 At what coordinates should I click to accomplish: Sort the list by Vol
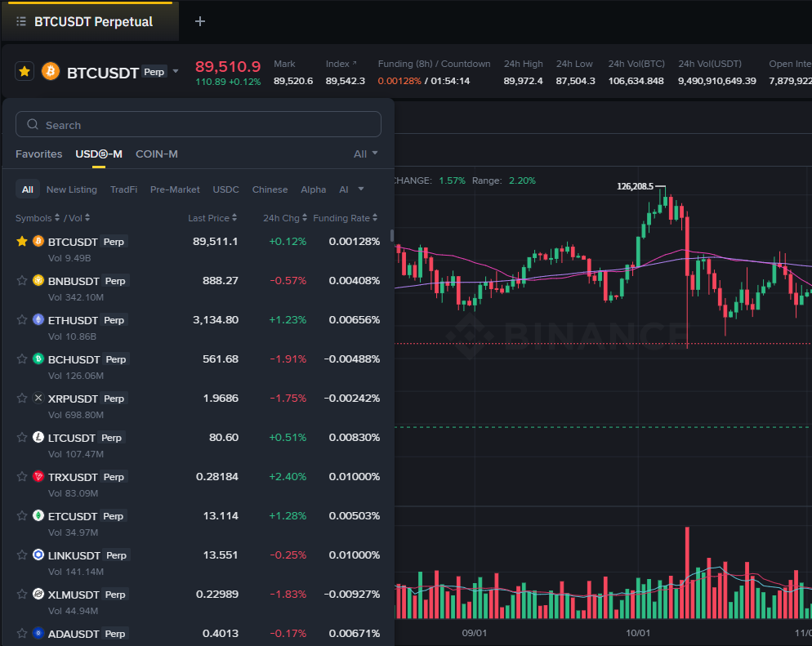coord(78,218)
